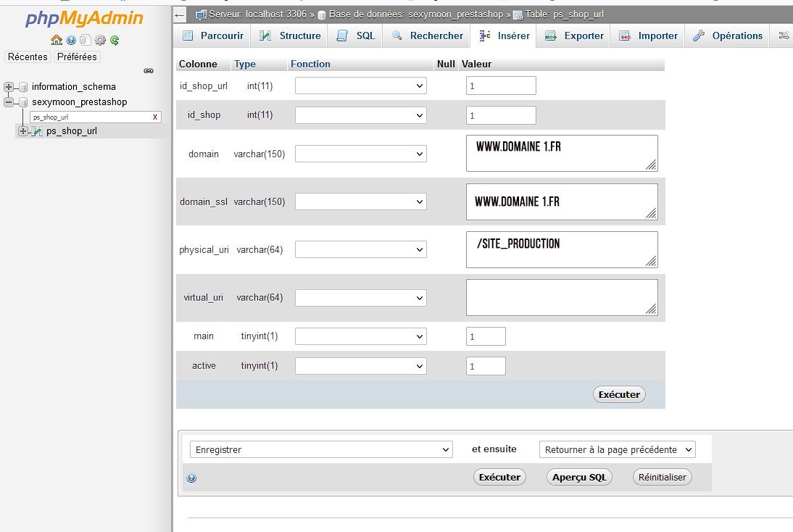Open the blue question-mark documentation icon
This screenshot has height=532, width=793.
pyautogui.click(x=71, y=40)
